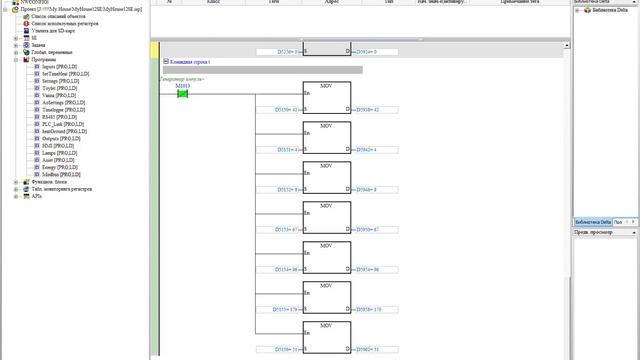Click the Задачи node icon
This screenshot has width=640, height=360.
[26, 45]
